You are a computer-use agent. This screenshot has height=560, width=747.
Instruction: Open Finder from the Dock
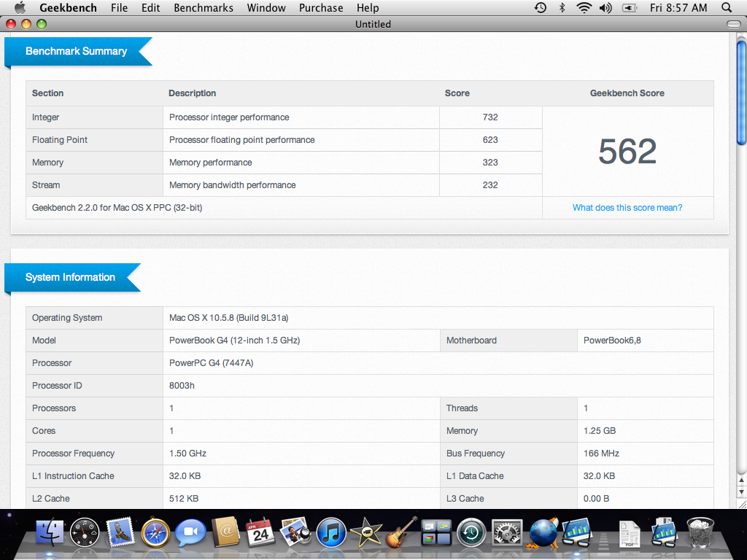point(50,532)
